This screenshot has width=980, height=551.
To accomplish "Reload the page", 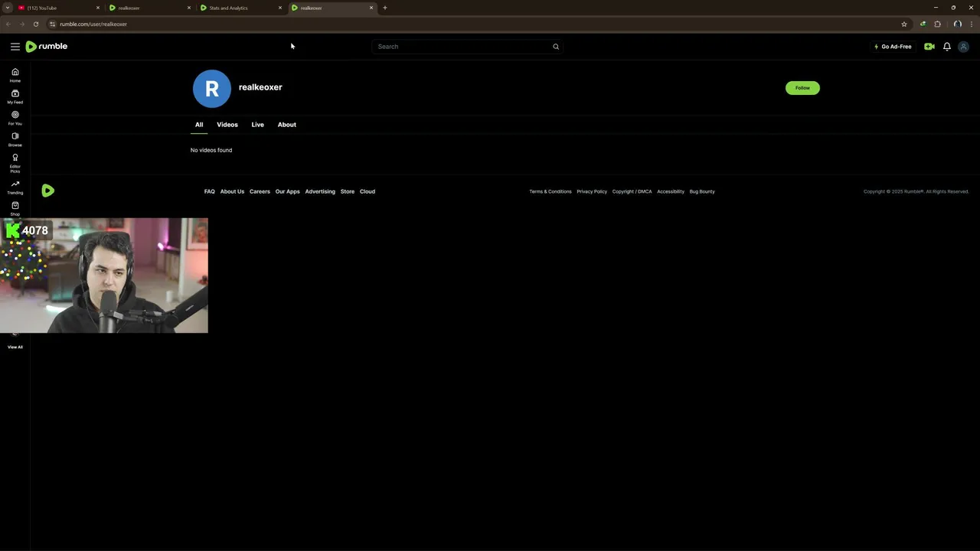I will 35,24.
